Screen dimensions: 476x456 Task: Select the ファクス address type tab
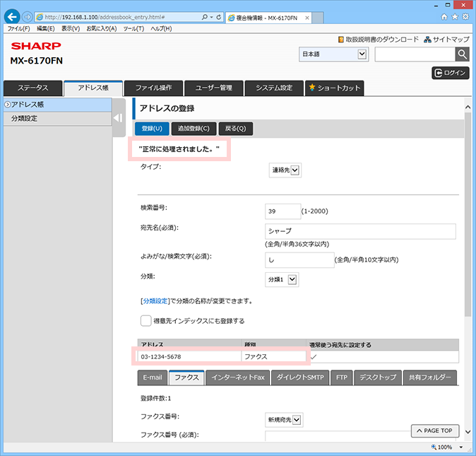186,378
